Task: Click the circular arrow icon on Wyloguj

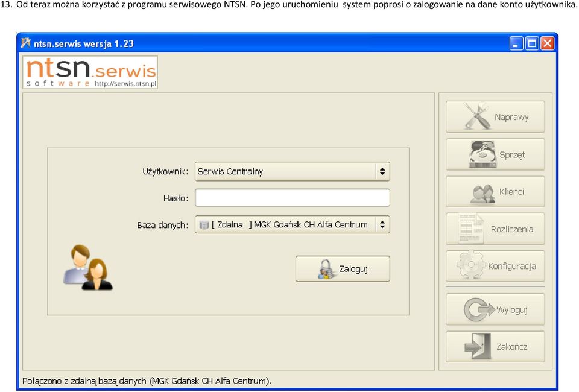Action: (x=479, y=309)
